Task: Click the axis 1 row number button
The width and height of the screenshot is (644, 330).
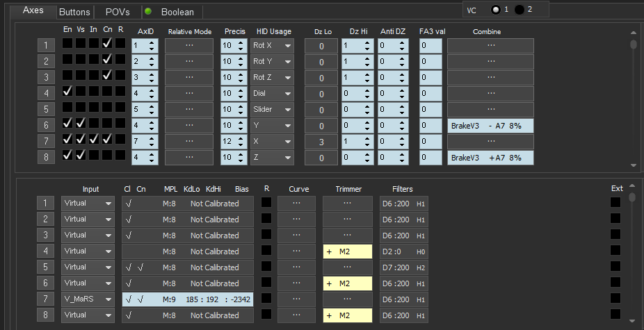Action: 46,46
